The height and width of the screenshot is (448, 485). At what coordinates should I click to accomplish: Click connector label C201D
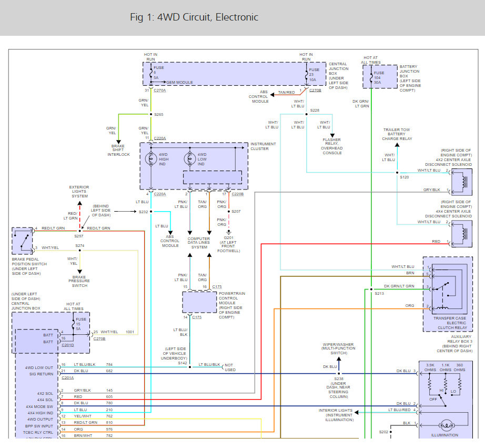click(x=68, y=345)
